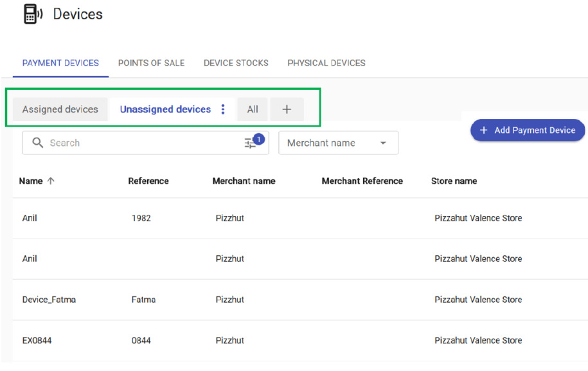Show the Assigned devices view
Viewport: 588px width, 371px height.
point(60,109)
